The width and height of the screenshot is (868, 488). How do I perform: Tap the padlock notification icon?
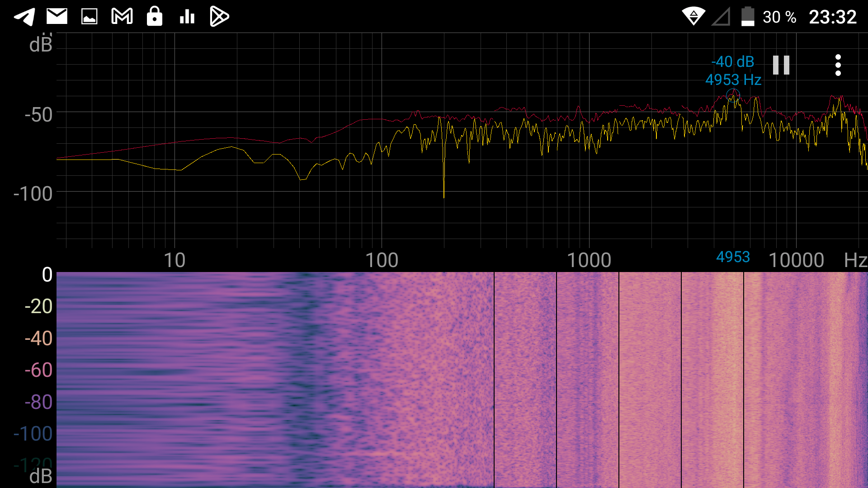point(155,16)
